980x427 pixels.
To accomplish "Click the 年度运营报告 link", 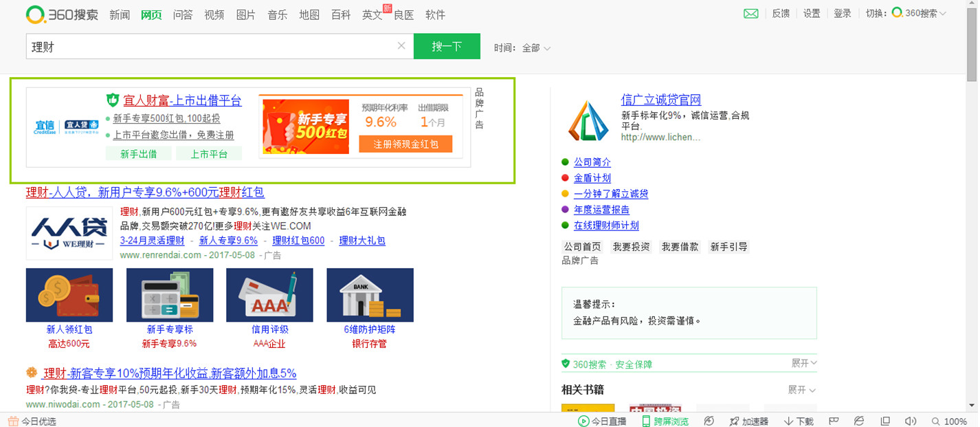I will 601,210.
